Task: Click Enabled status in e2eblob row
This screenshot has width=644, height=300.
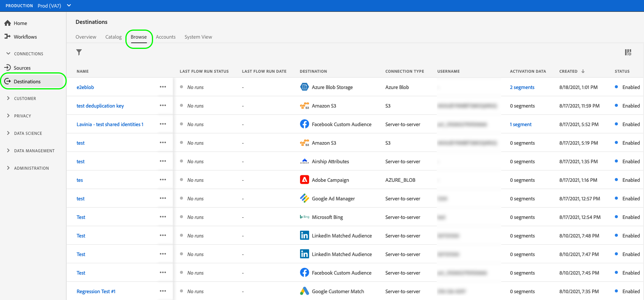Action: (631, 87)
